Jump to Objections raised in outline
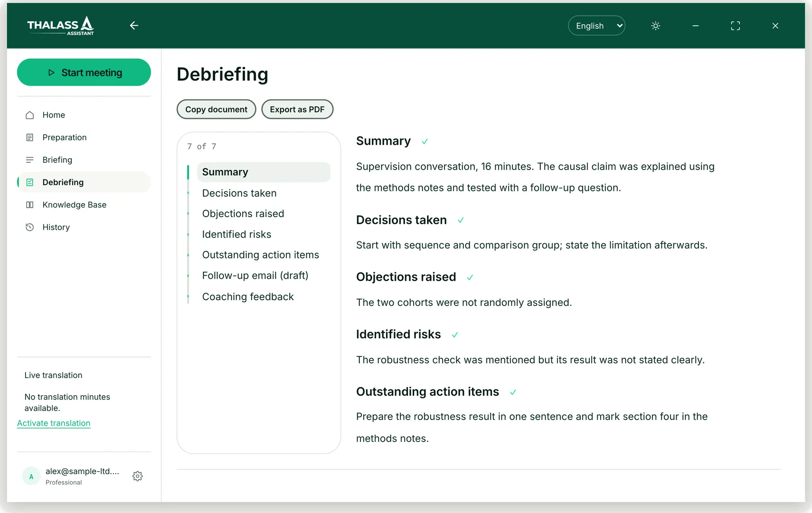Viewport: 812px width, 513px height. [x=243, y=214]
